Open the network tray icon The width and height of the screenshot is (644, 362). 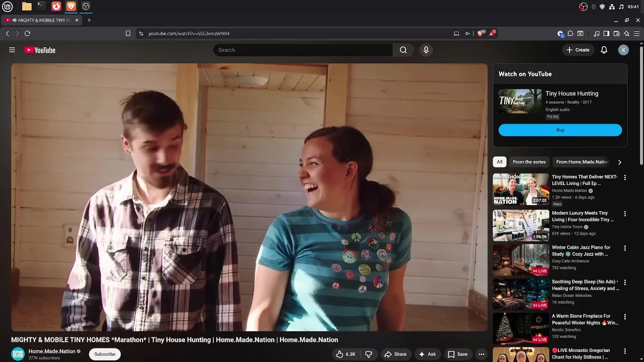click(x=612, y=7)
